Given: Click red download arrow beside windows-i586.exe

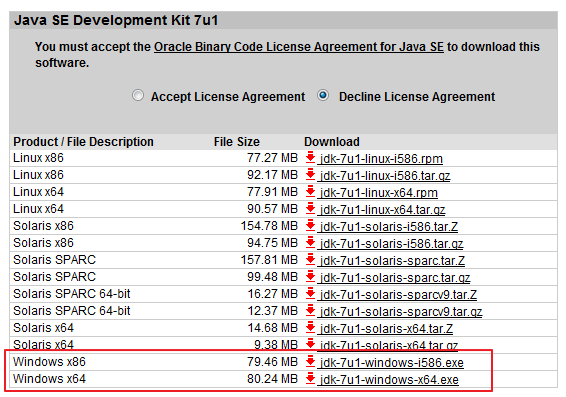Looking at the screenshot, I should (x=310, y=361).
